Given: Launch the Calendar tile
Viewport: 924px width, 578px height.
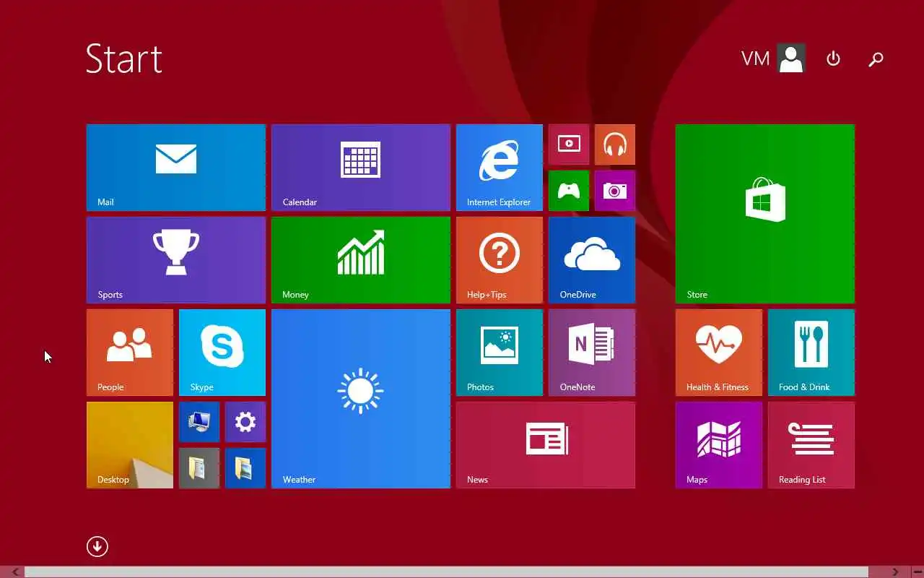Looking at the screenshot, I should pyautogui.click(x=361, y=168).
